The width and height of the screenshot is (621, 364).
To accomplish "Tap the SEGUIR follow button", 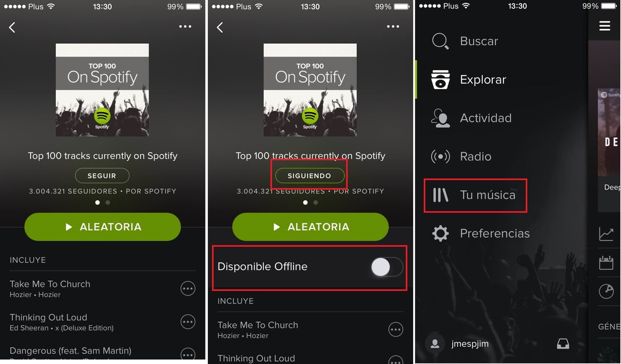I will [x=102, y=176].
